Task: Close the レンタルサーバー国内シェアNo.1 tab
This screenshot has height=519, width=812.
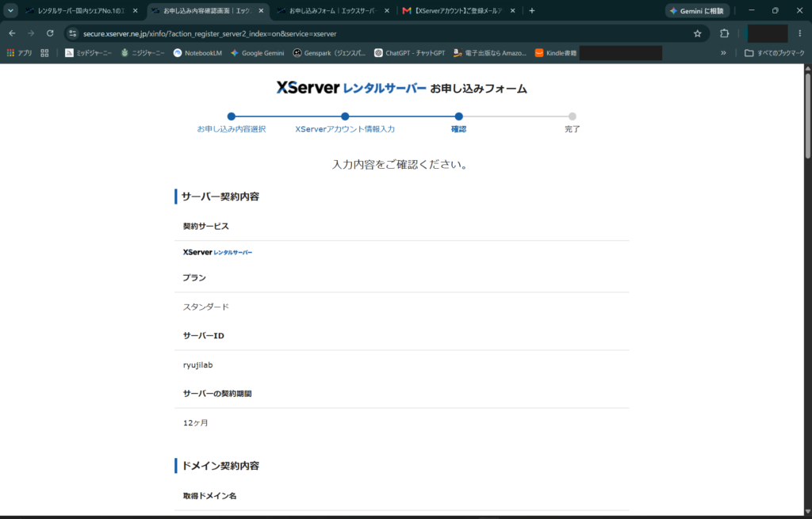Action: point(135,10)
